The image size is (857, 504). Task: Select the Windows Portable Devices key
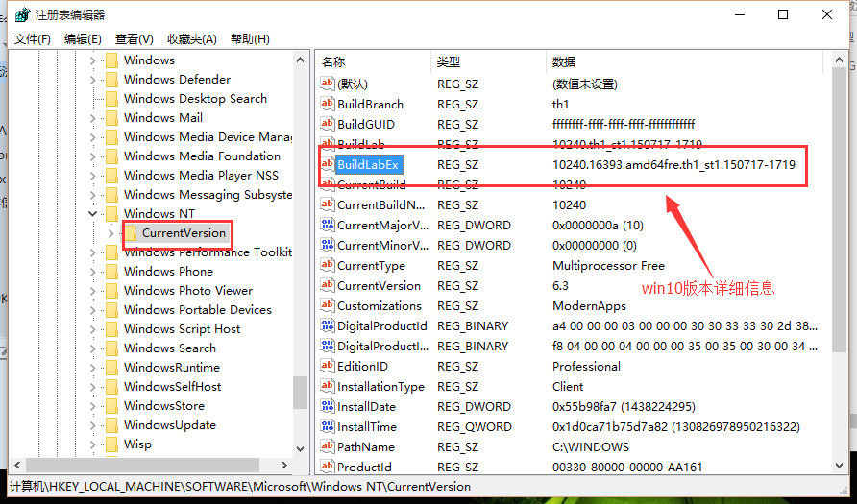point(197,310)
